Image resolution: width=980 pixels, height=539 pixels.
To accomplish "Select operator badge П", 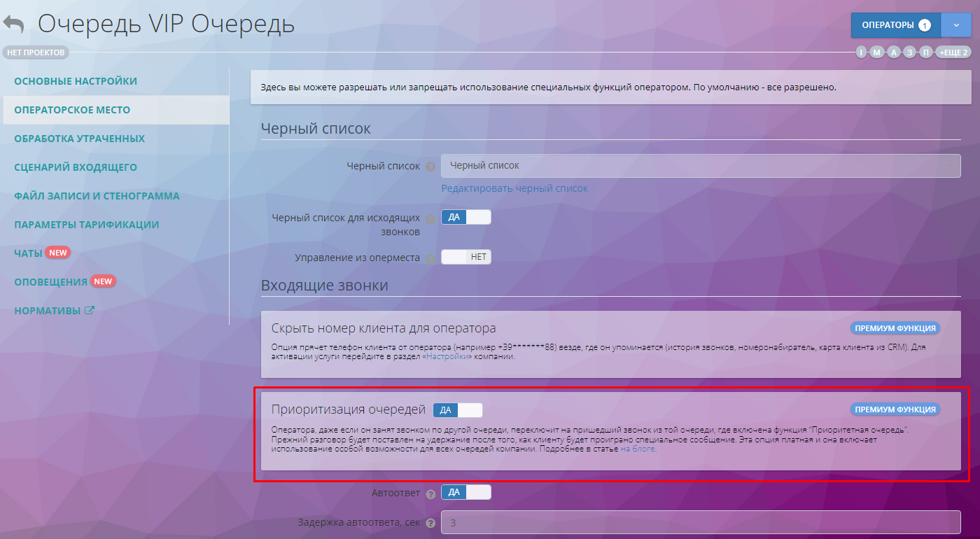I will click(926, 52).
